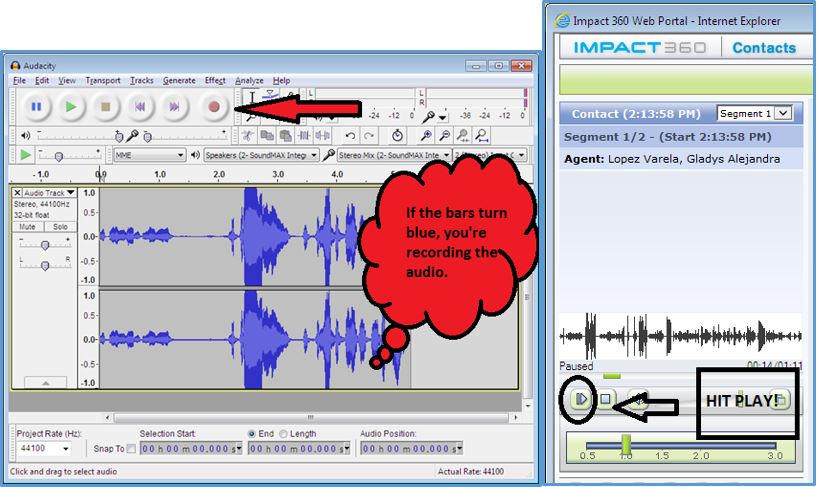The height and width of the screenshot is (487, 817).
Task: Stop playback with the Audacity Stop button
Action: 105,107
